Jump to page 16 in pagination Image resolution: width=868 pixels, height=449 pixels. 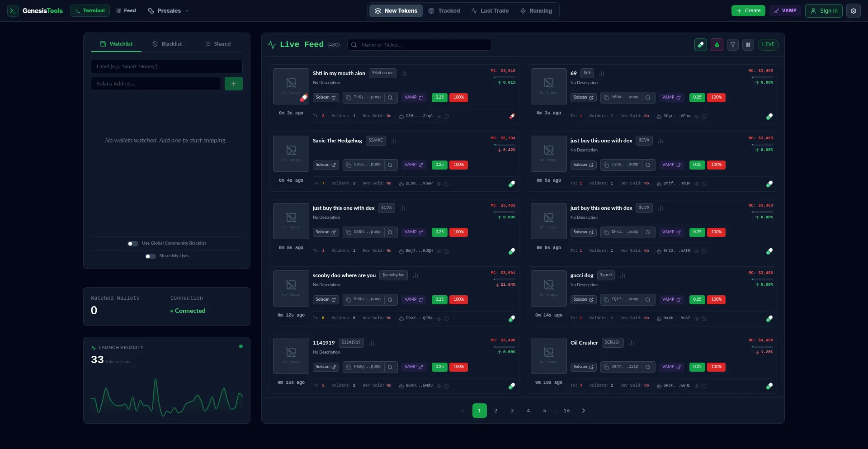click(x=566, y=411)
